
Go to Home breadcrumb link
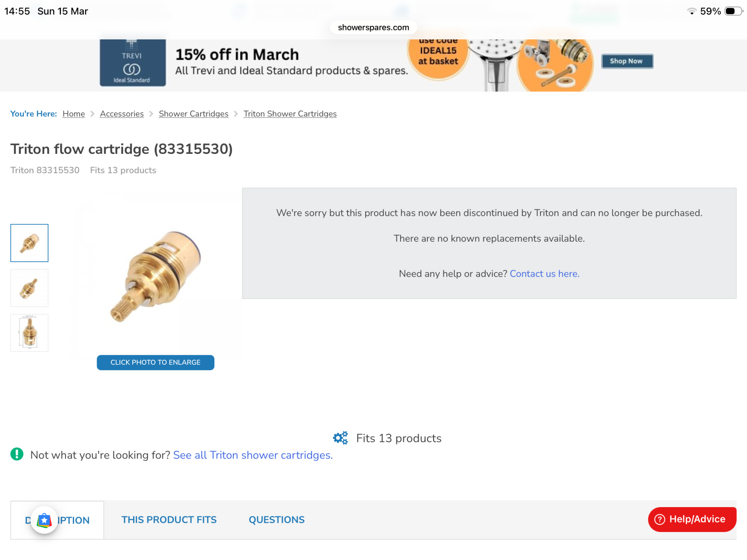[x=74, y=114]
